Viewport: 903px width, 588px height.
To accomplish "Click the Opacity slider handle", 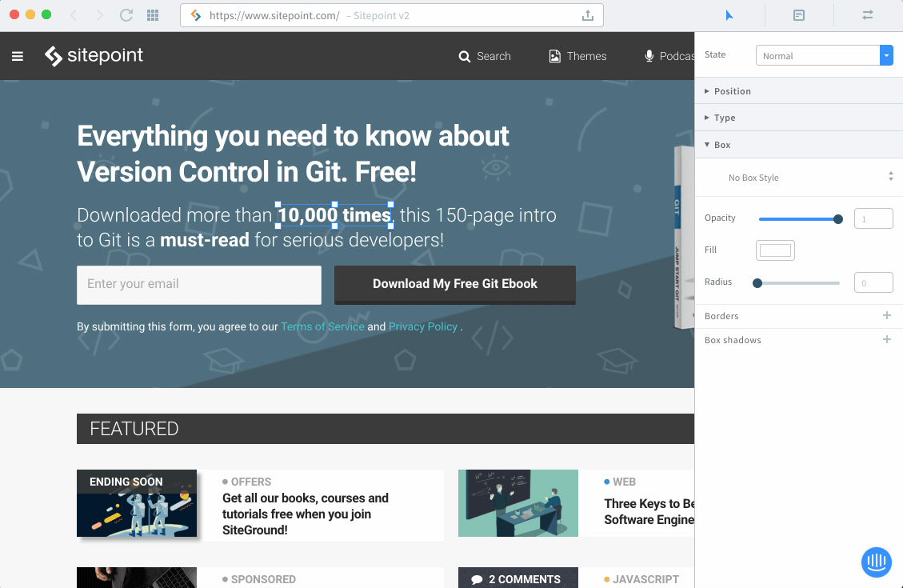I will click(838, 219).
